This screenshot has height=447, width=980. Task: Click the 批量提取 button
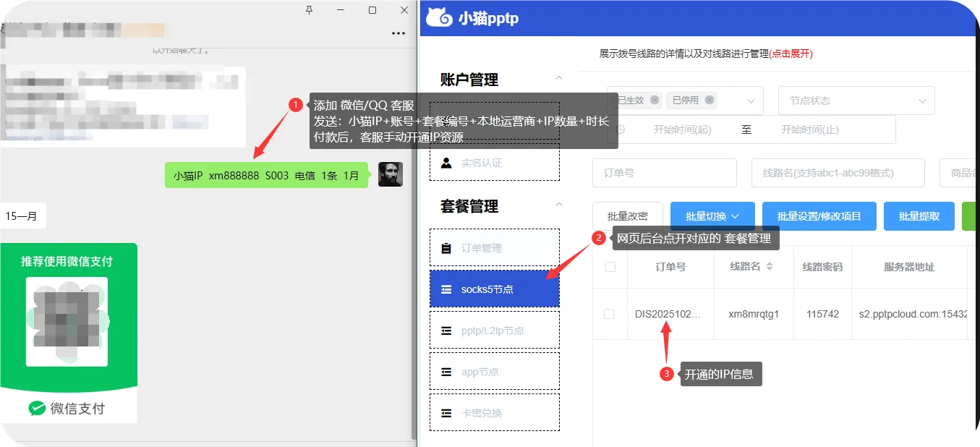[x=919, y=216]
